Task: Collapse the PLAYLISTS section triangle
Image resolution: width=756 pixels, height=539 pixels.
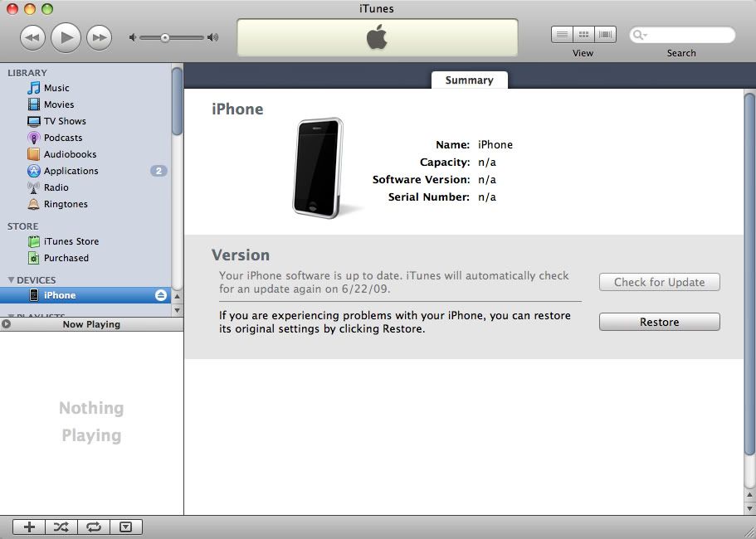Action: (x=11, y=315)
